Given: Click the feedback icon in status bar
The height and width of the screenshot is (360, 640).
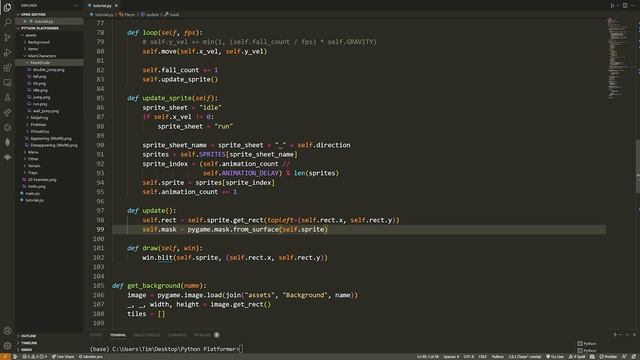Looking at the screenshot, I should [624, 357].
